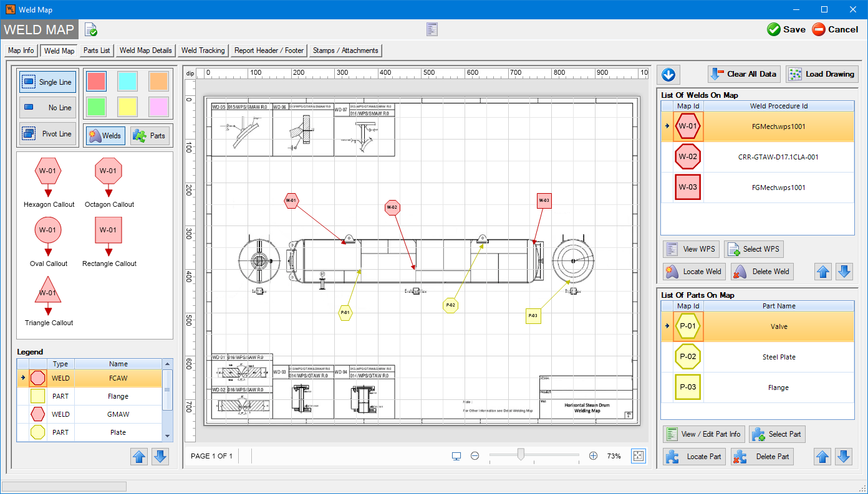Viewport: 868px width, 494px height.
Task: Enable Single Line mode
Action: (x=49, y=82)
